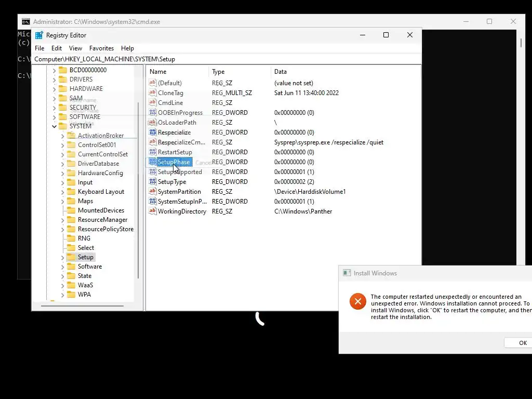532x399 pixels.
Task: Minimize the Registry Editor window
Action: [362, 35]
